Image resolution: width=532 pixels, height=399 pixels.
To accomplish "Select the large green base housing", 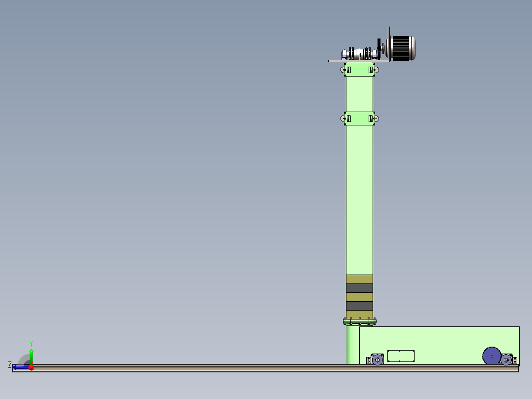I will pos(439,345).
